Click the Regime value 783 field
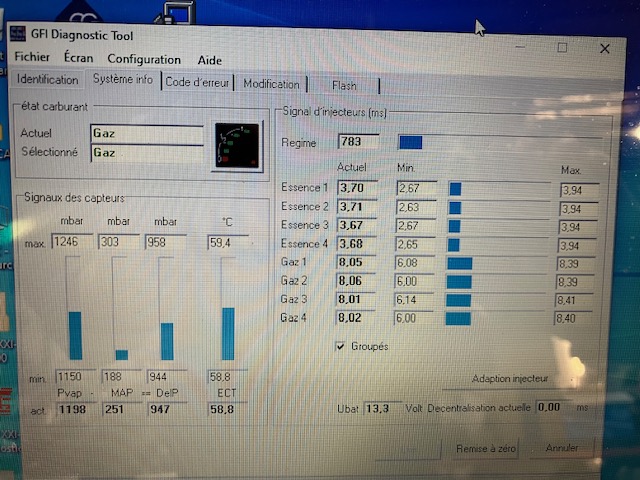Image resolution: width=640 pixels, height=480 pixels. (358, 142)
